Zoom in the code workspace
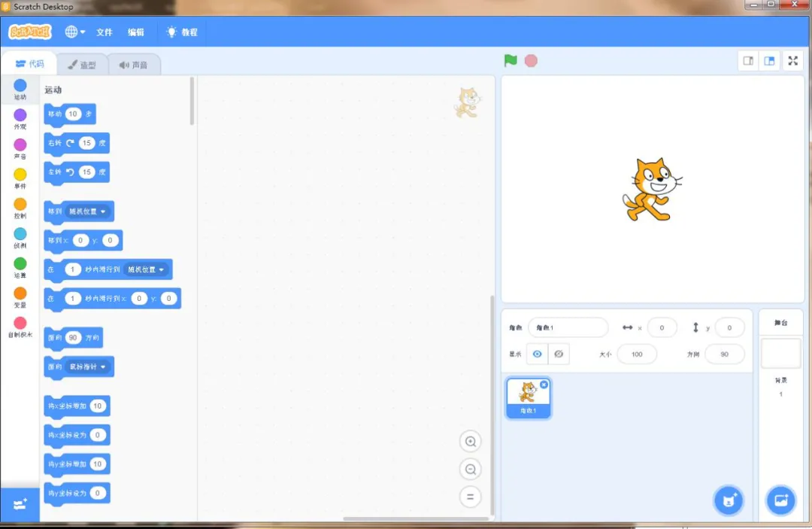 pyautogui.click(x=470, y=442)
